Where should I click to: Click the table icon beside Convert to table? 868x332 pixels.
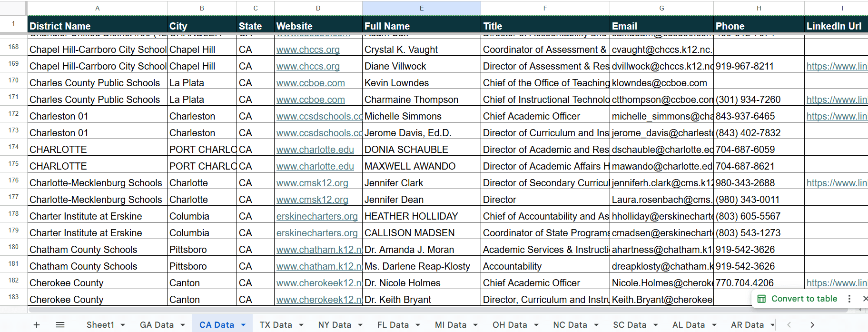761,299
